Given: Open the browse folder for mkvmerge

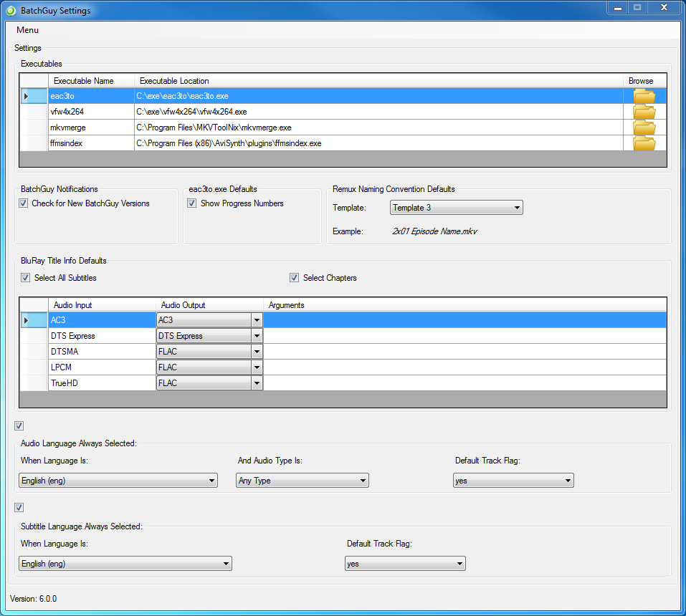Looking at the screenshot, I should (x=644, y=127).
